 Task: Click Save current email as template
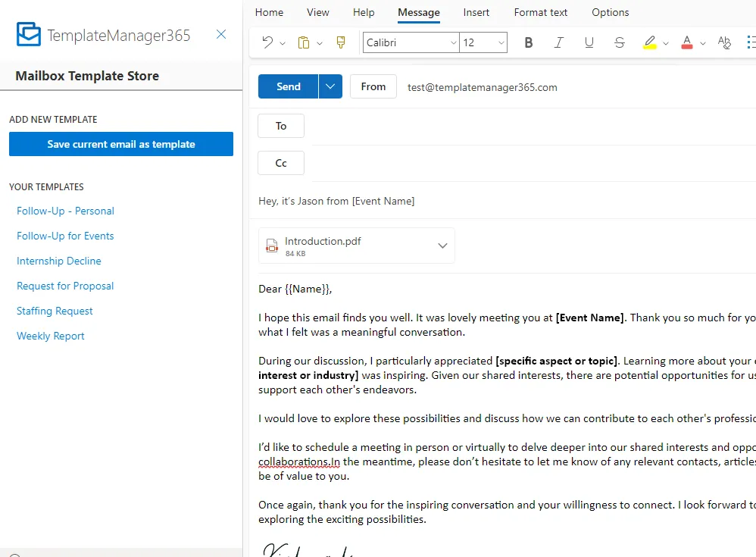click(x=121, y=144)
